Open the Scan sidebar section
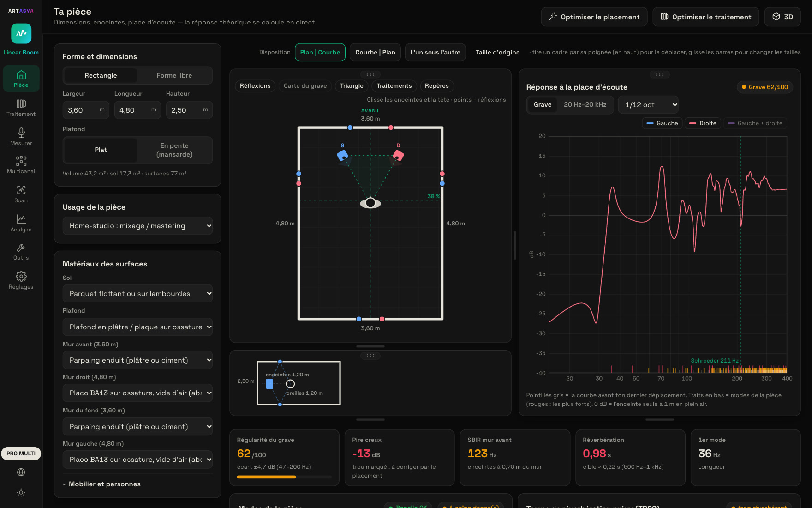 (21, 194)
